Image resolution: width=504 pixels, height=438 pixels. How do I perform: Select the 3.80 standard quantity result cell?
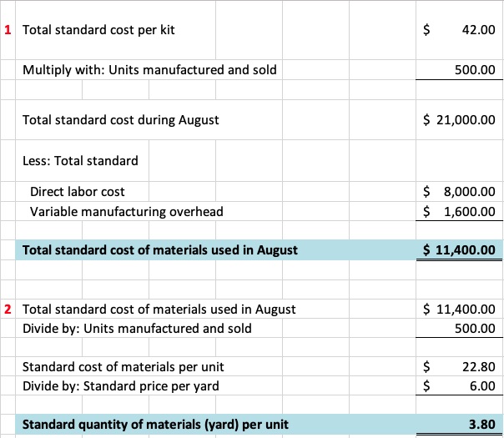(481, 424)
